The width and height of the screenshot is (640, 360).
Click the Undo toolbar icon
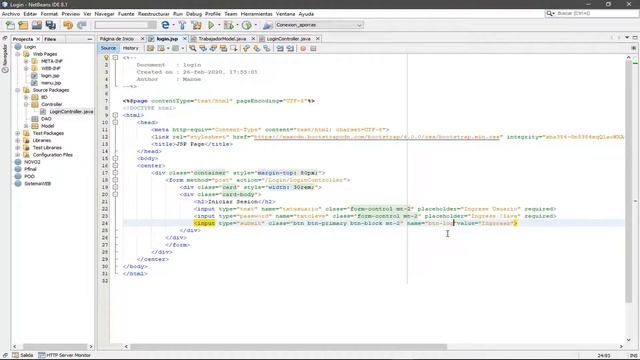[x=68, y=25]
